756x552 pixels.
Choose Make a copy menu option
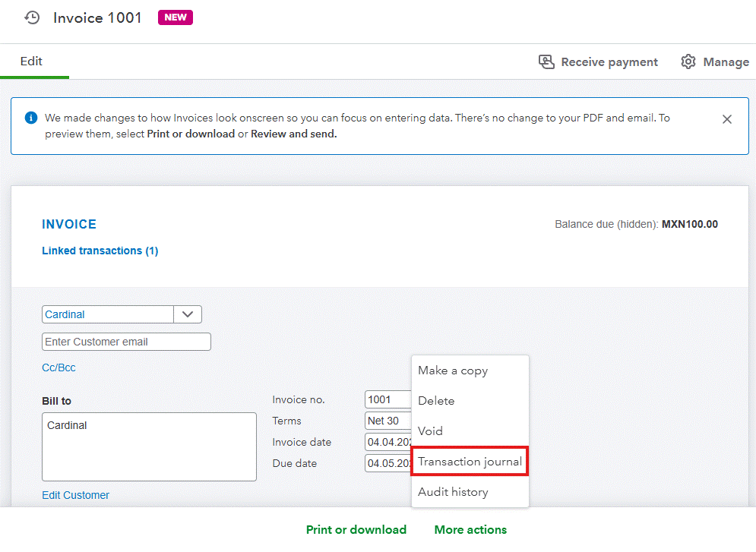coord(453,371)
